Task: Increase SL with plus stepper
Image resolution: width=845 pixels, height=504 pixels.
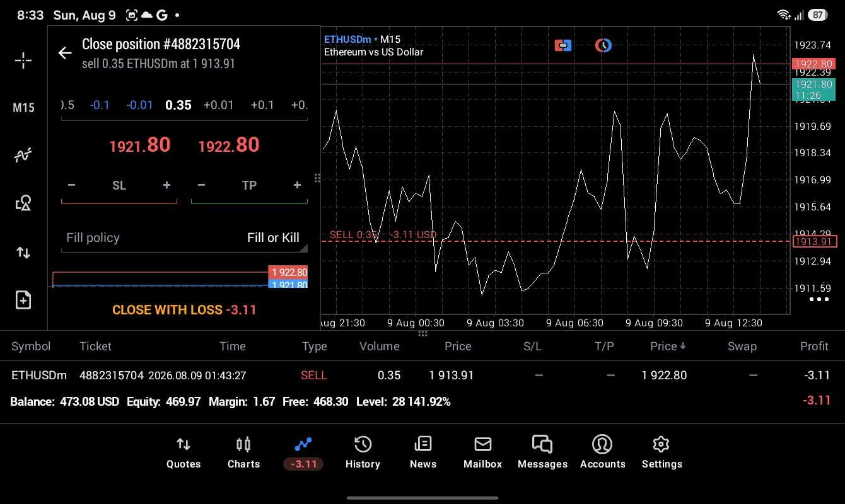Action: [x=166, y=185]
